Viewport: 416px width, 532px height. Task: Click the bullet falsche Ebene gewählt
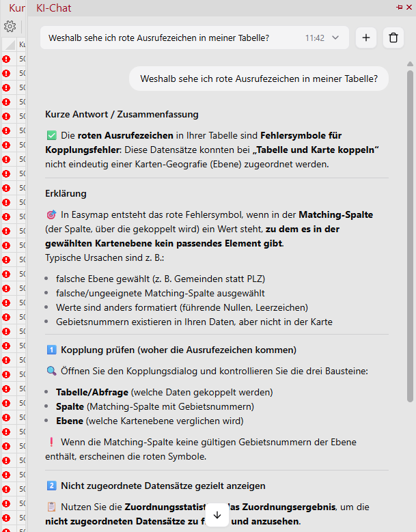click(x=161, y=279)
